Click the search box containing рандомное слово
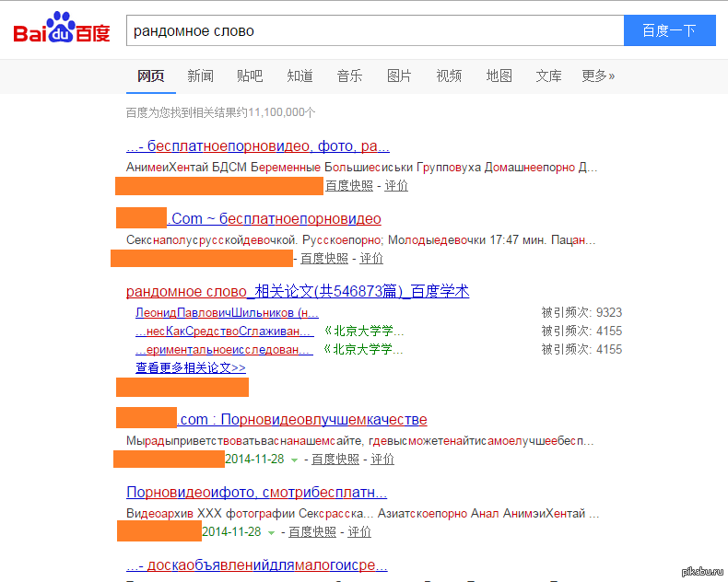728x582 pixels. [x=374, y=30]
